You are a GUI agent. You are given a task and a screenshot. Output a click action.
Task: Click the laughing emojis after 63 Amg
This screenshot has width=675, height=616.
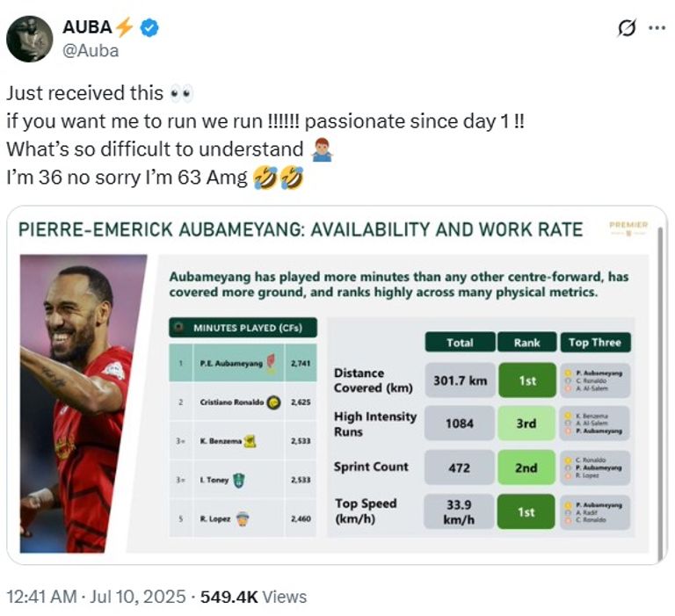tap(278, 178)
